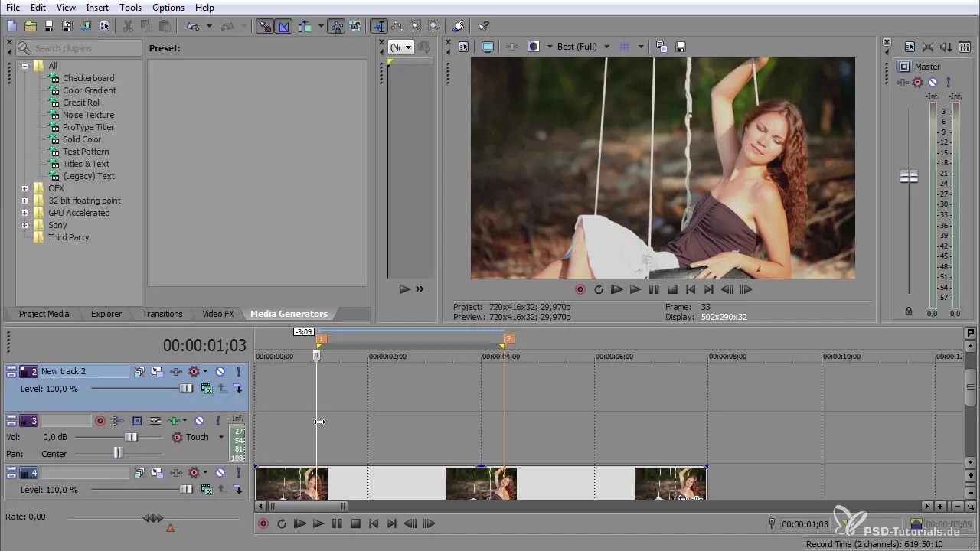This screenshot has width=980, height=551.
Task: Toggle Lock Envelopes to Events
Action: tap(337, 26)
